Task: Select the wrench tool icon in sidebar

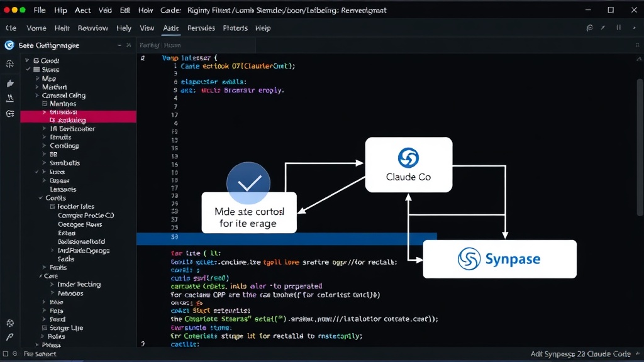Action: (10, 337)
